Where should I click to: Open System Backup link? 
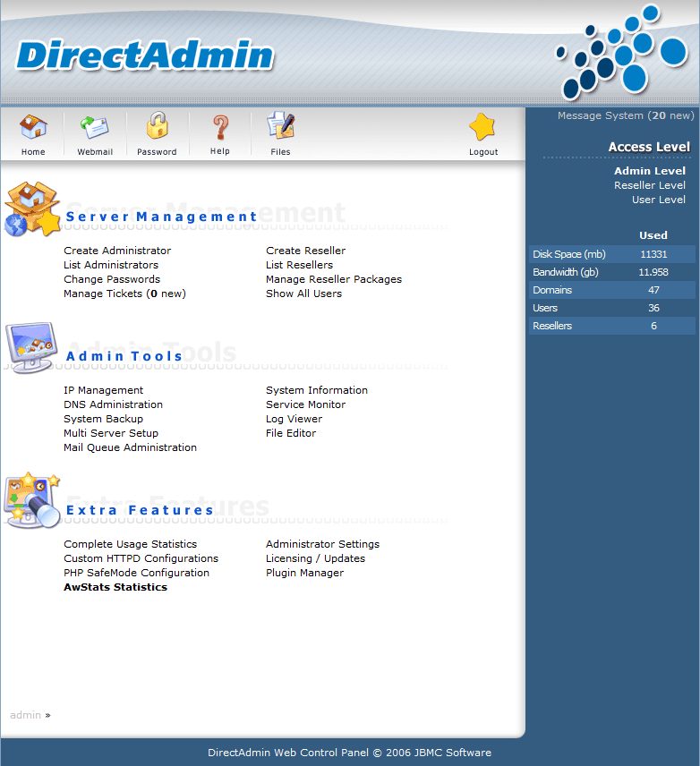click(103, 419)
